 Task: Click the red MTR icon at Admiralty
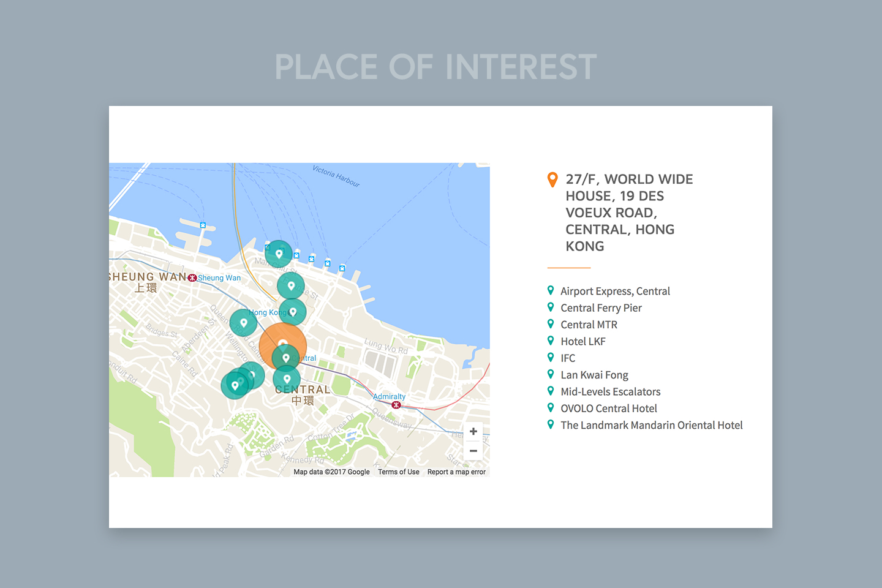[396, 405]
